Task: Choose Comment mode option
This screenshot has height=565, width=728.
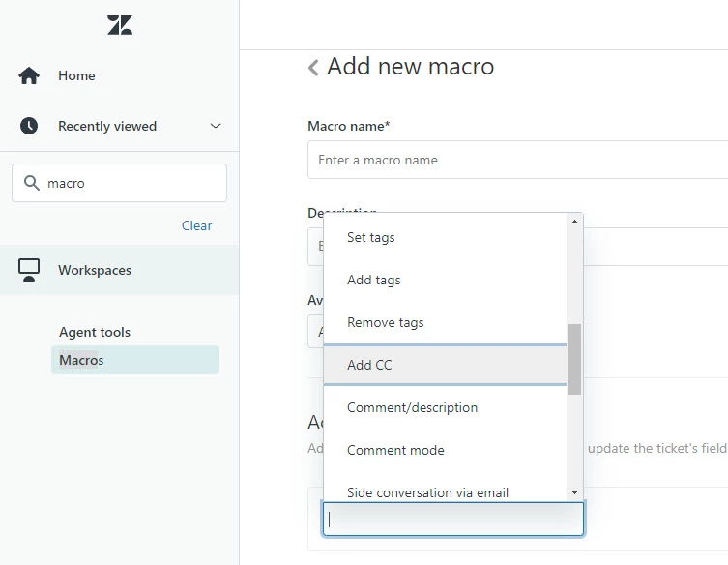Action: click(395, 450)
